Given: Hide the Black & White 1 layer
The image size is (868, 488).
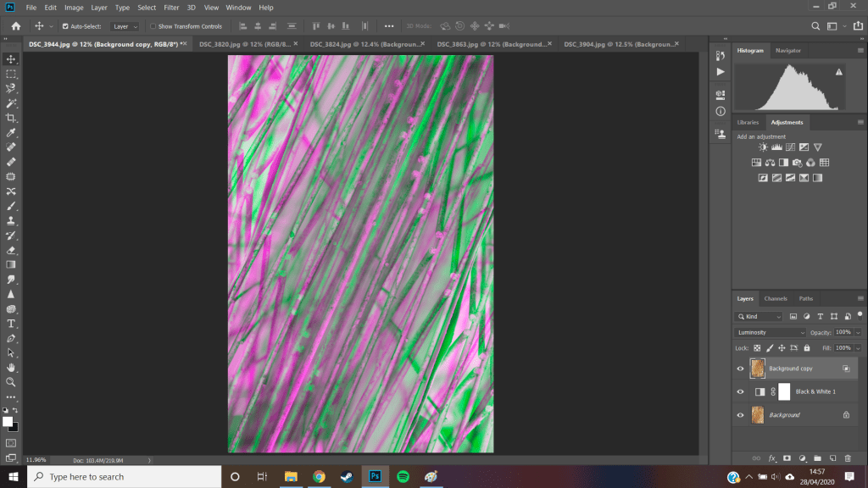Looking at the screenshot, I should (x=740, y=391).
